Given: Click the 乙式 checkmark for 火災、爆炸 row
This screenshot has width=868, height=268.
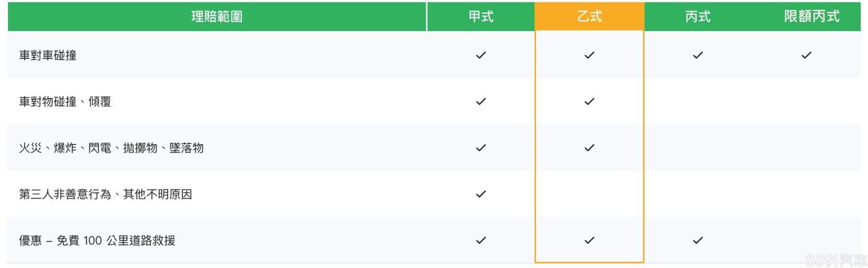Looking at the screenshot, I should (x=589, y=148).
